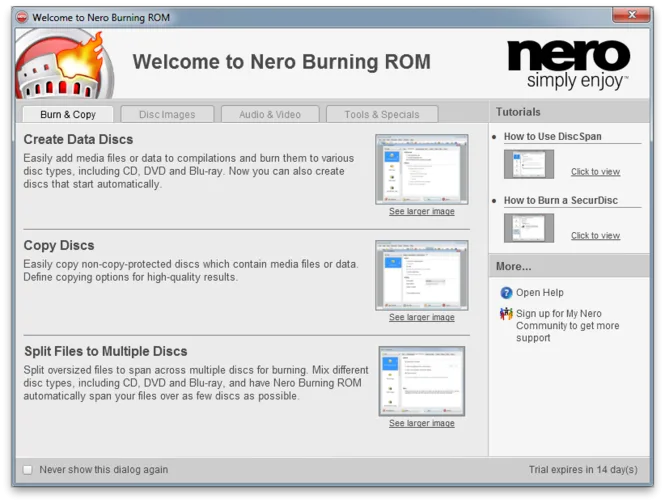Switch to the Burn & Copy tab
Screen dimensions: 665x503
click(68, 115)
